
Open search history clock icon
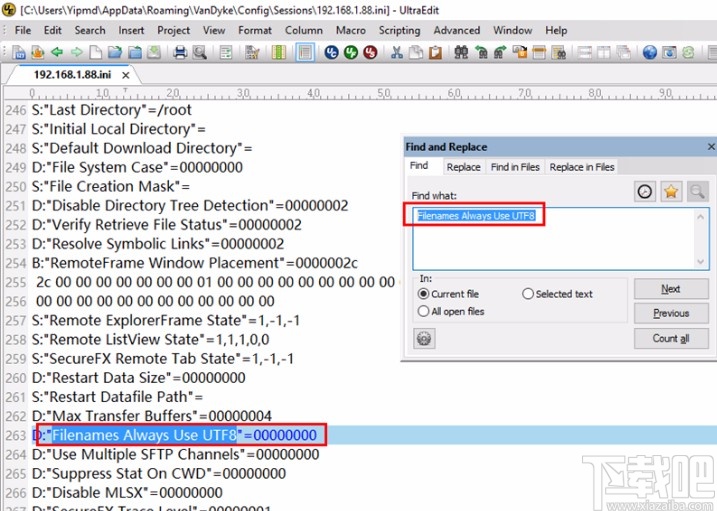(645, 190)
